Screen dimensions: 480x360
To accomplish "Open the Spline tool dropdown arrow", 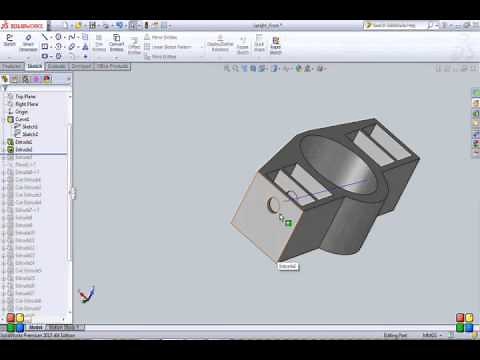I will point(78,37).
